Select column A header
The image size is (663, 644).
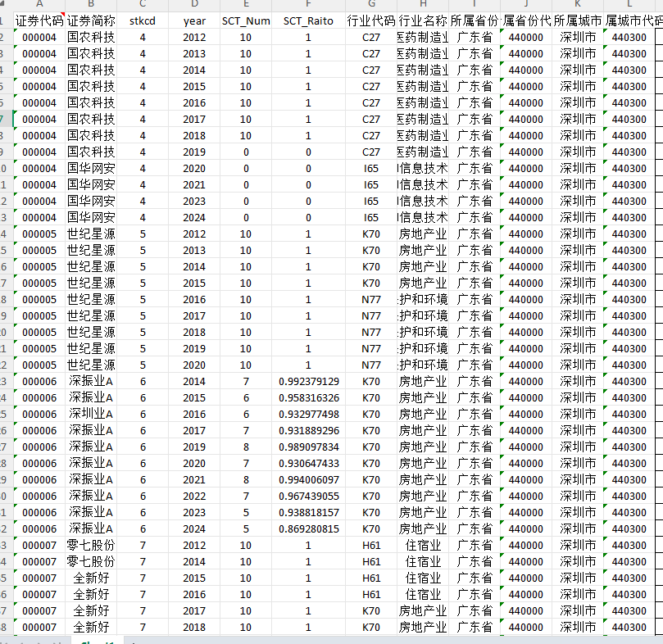tap(39, 5)
